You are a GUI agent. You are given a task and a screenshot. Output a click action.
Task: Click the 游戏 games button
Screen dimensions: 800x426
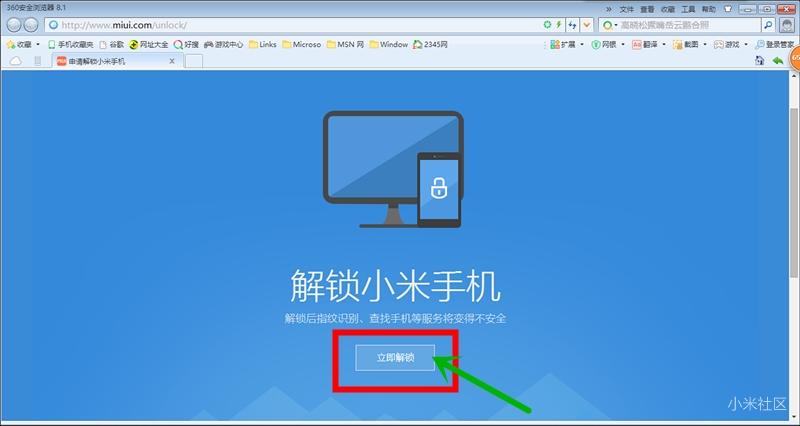click(727, 45)
